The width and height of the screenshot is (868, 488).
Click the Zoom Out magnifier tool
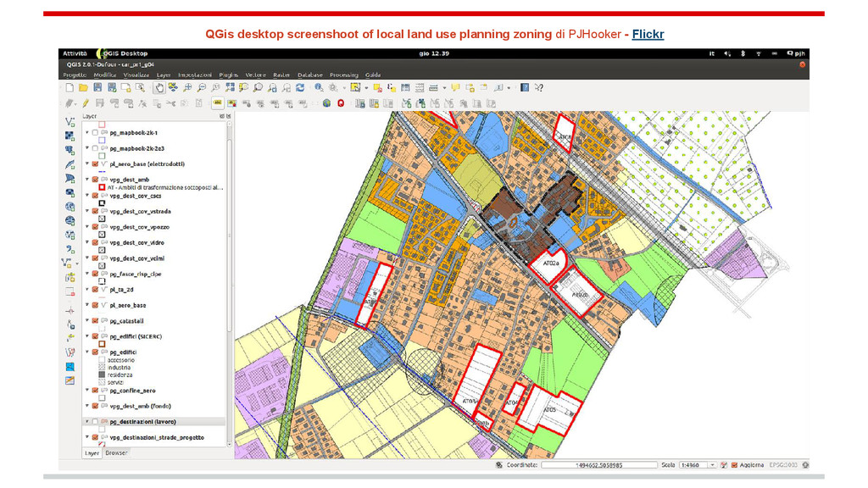coord(202,87)
